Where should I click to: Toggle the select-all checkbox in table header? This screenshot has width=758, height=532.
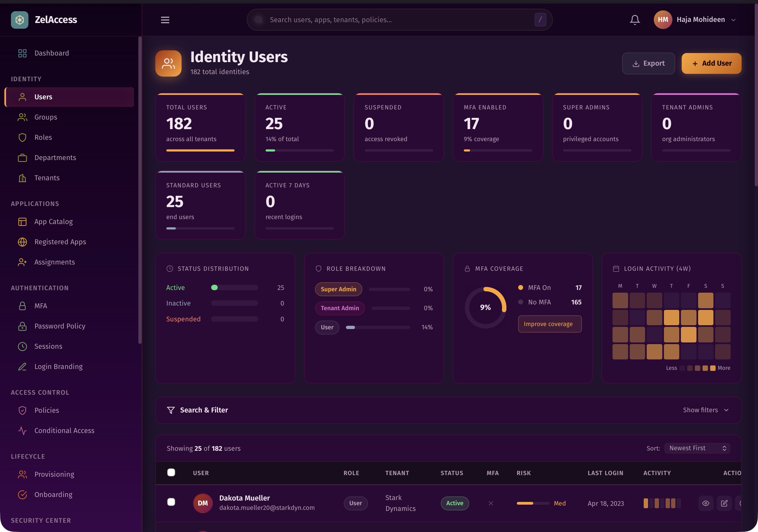click(171, 473)
